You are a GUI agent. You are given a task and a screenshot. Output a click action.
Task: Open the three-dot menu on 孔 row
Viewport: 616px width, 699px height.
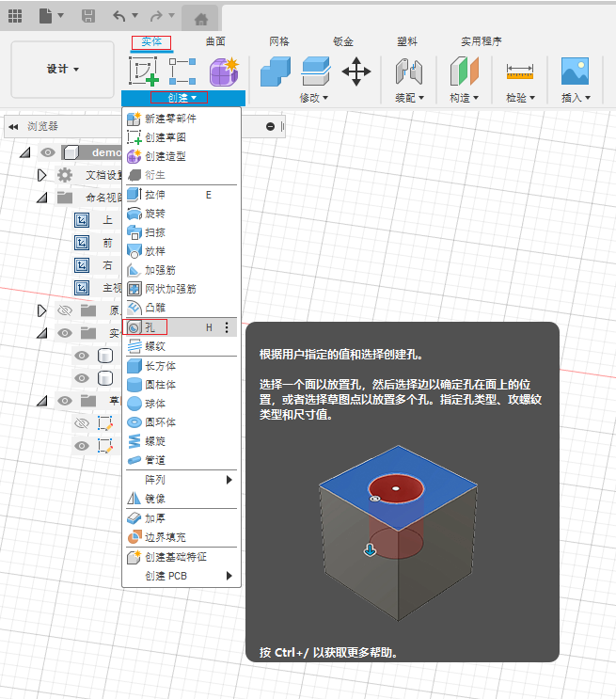227,327
